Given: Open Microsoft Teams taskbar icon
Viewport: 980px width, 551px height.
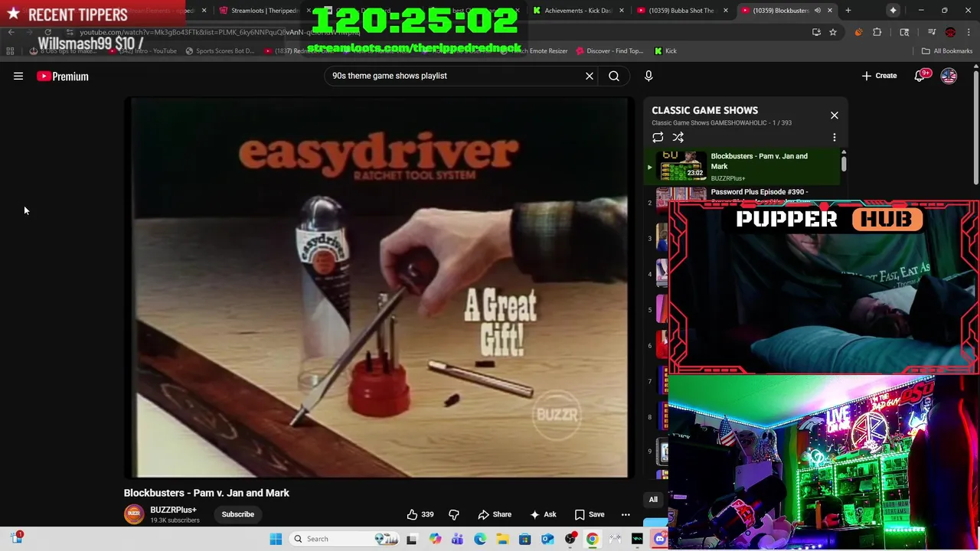Looking at the screenshot, I should (x=457, y=539).
